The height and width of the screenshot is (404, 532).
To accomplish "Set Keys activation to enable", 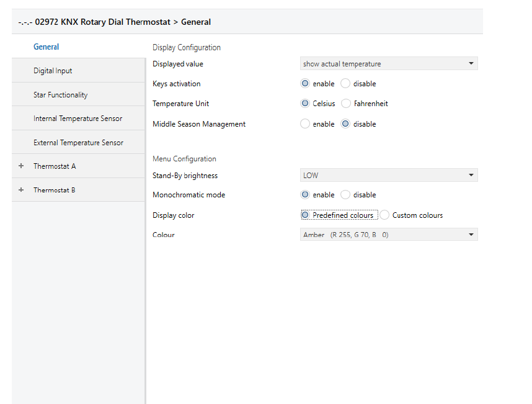I will pyautogui.click(x=305, y=84).
